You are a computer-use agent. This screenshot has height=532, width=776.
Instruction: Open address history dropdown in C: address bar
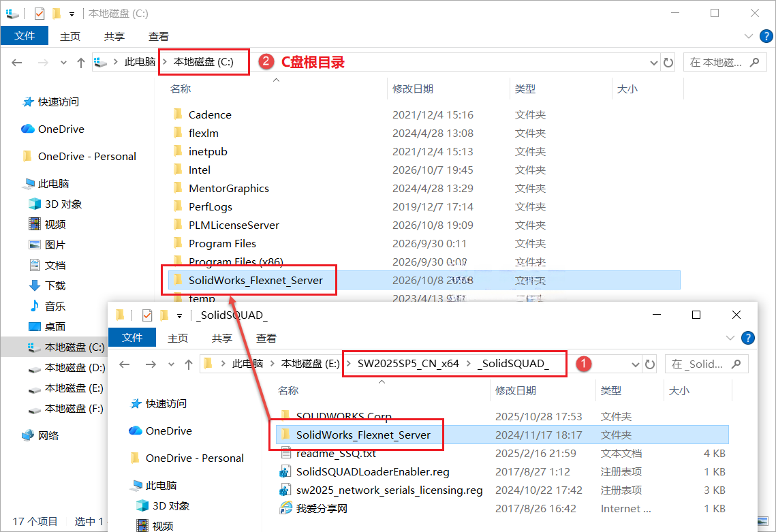click(x=653, y=63)
